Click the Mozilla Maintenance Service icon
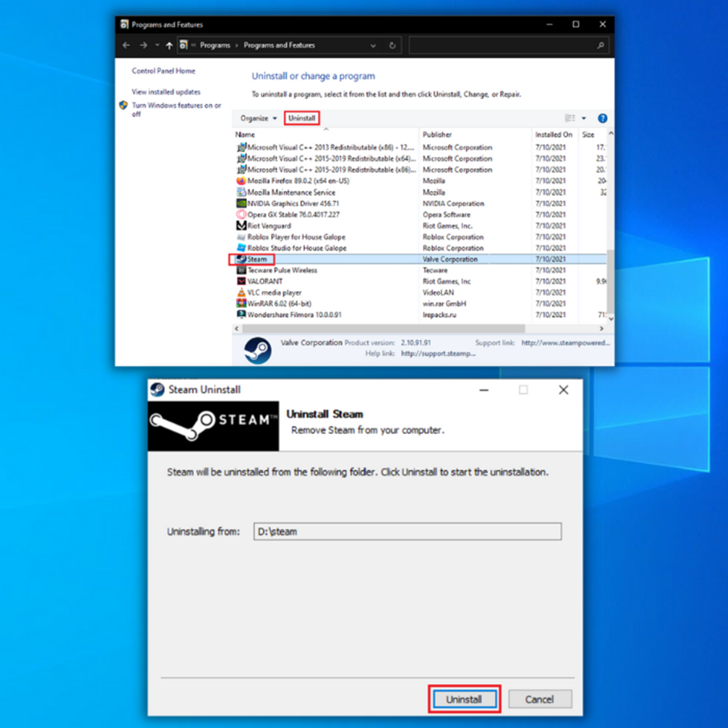The height and width of the screenshot is (728, 728). [x=241, y=192]
